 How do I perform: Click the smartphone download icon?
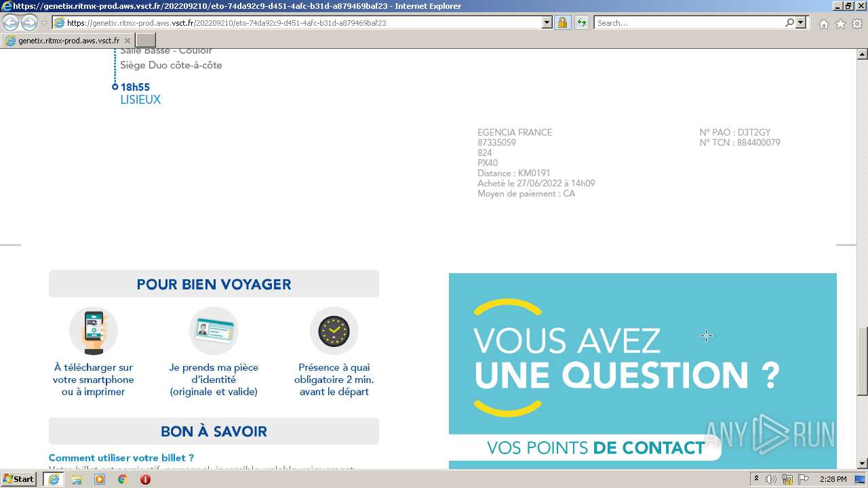tap(94, 331)
